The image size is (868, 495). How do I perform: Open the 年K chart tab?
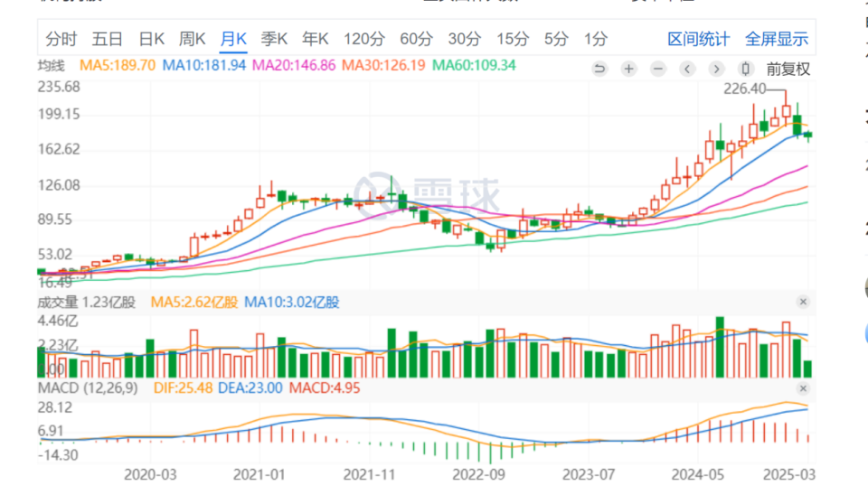click(316, 39)
